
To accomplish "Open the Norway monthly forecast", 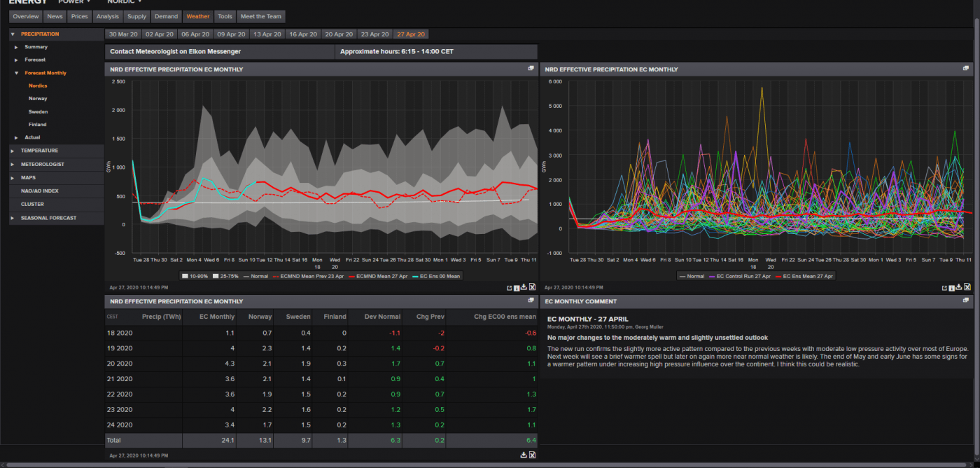I will (38, 99).
